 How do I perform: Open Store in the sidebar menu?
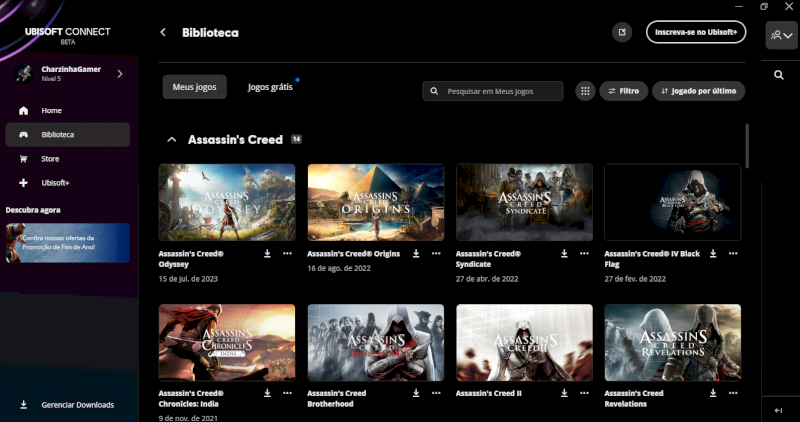coord(50,158)
